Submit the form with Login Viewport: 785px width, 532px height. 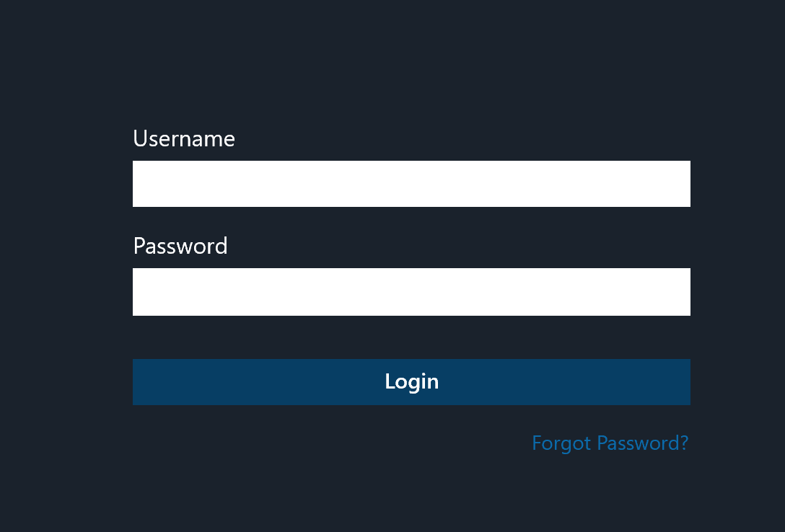(411, 382)
